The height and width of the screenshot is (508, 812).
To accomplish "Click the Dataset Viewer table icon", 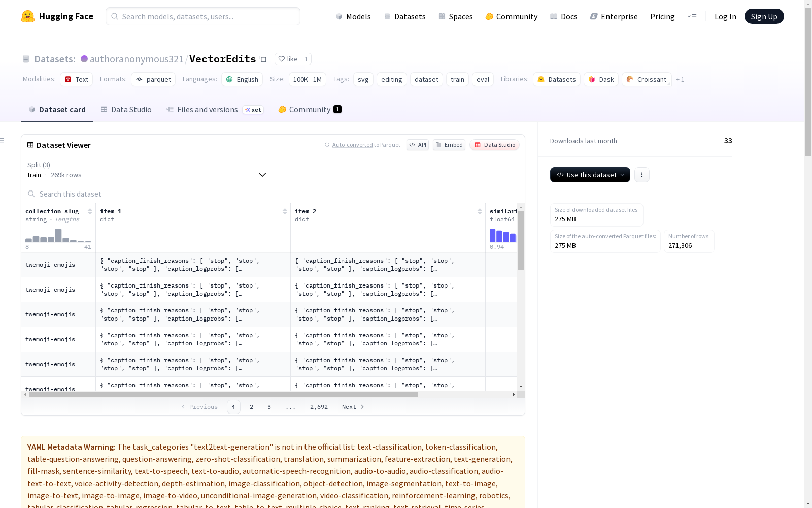I will point(30,145).
